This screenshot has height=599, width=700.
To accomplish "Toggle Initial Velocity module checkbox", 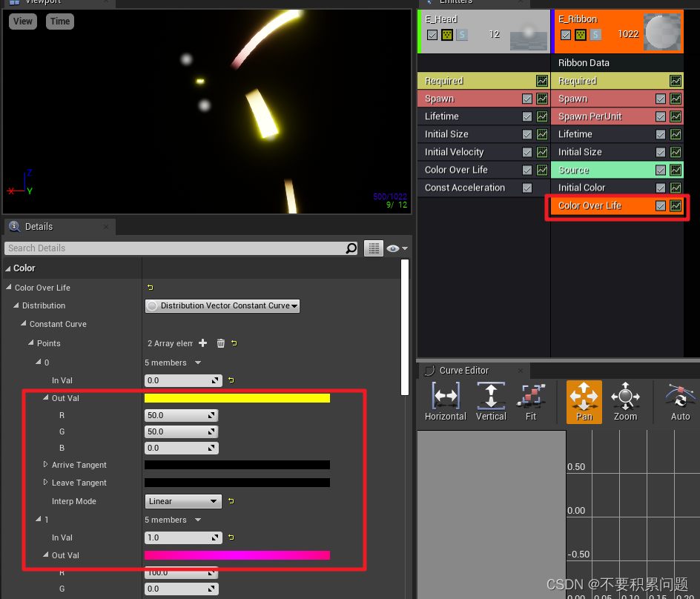I will tap(527, 152).
